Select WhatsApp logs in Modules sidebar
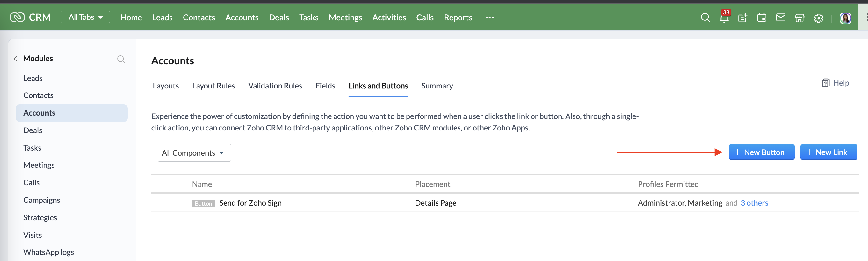Image resolution: width=868 pixels, height=261 pixels. [x=48, y=253]
